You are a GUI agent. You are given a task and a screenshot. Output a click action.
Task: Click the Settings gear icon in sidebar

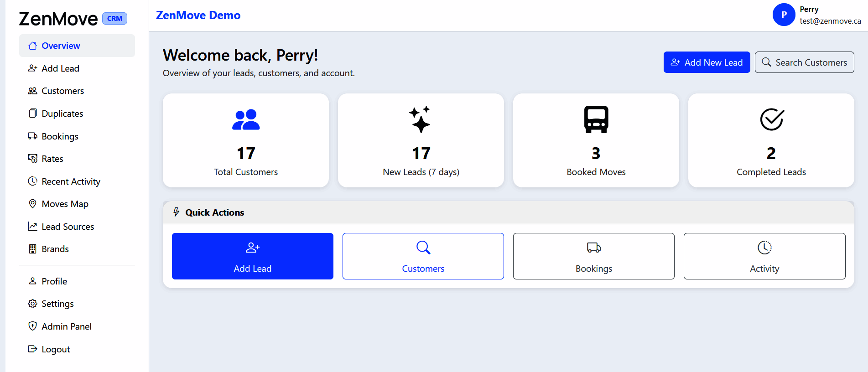point(32,304)
